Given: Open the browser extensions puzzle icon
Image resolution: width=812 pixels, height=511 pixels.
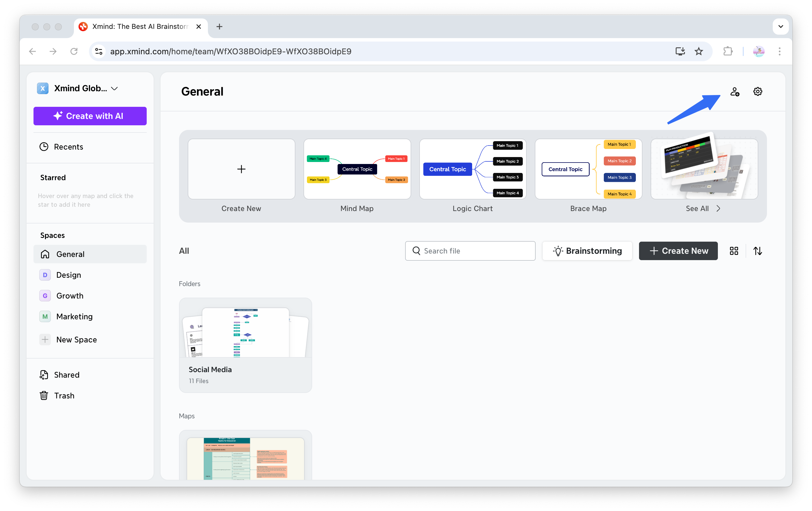Looking at the screenshot, I should coord(728,51).
